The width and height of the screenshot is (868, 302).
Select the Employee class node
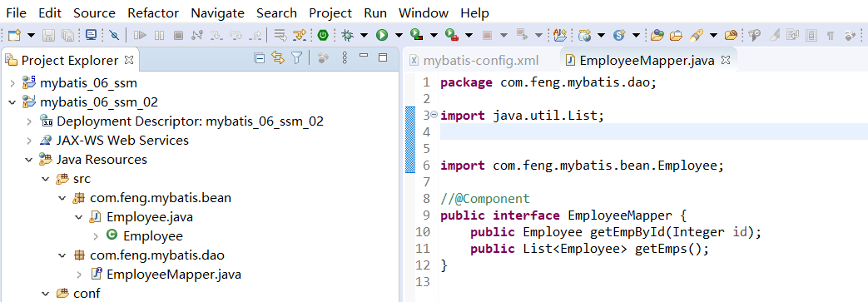[153, 236]
